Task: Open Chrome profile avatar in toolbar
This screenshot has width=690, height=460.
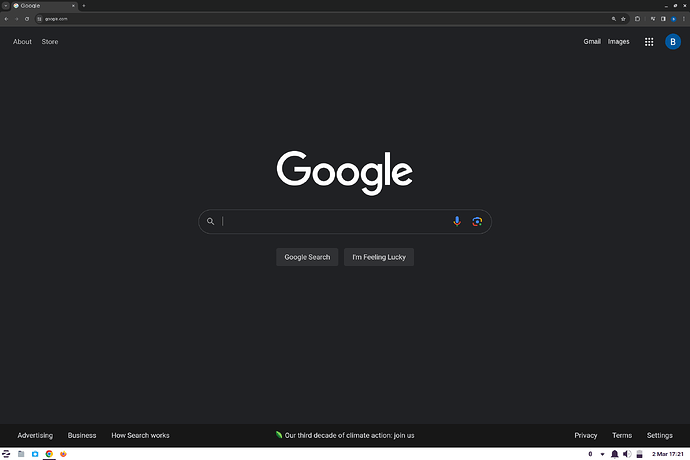Action: tap(673, 19)
